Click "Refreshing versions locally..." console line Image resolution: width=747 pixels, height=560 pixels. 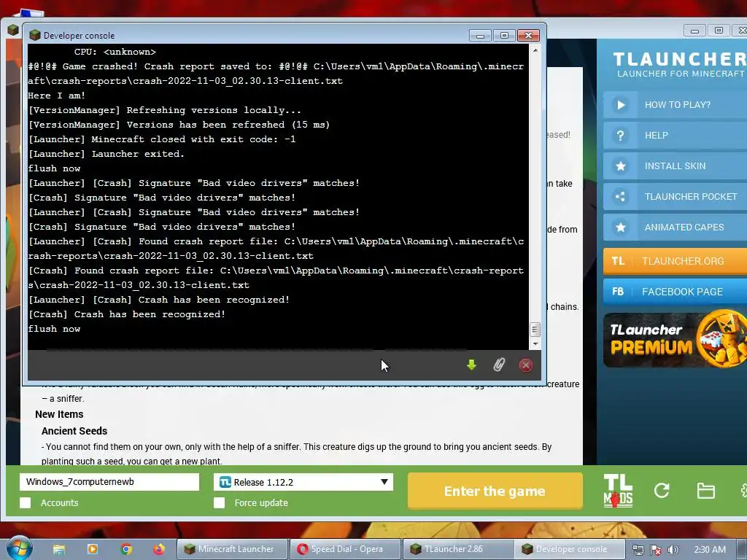tap(165, 110)
